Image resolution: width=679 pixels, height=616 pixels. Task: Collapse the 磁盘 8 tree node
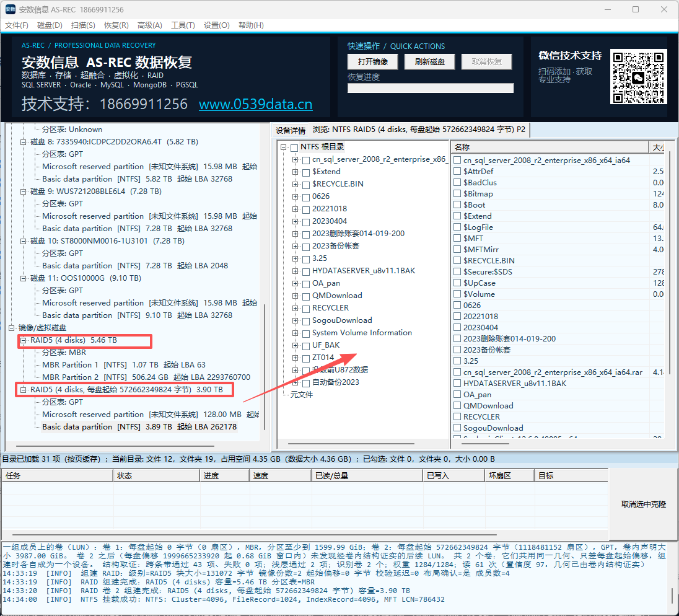(x=24, y=142)
